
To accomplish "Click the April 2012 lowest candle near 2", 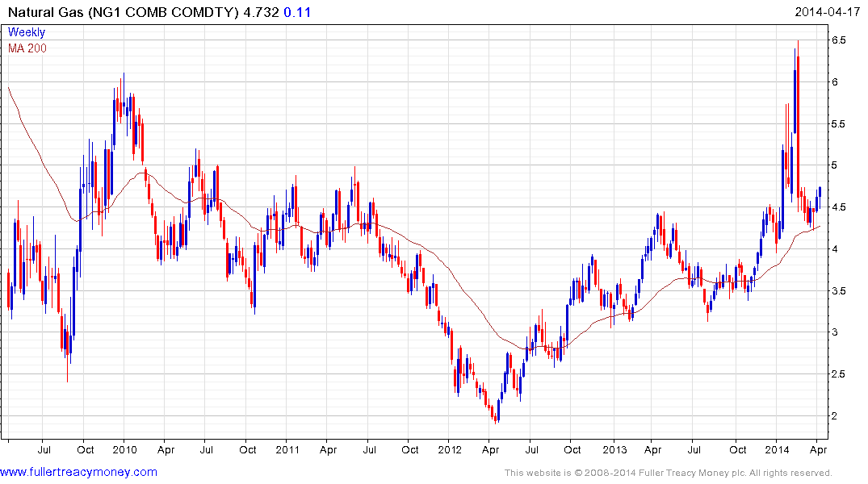I will click(497, 415).
